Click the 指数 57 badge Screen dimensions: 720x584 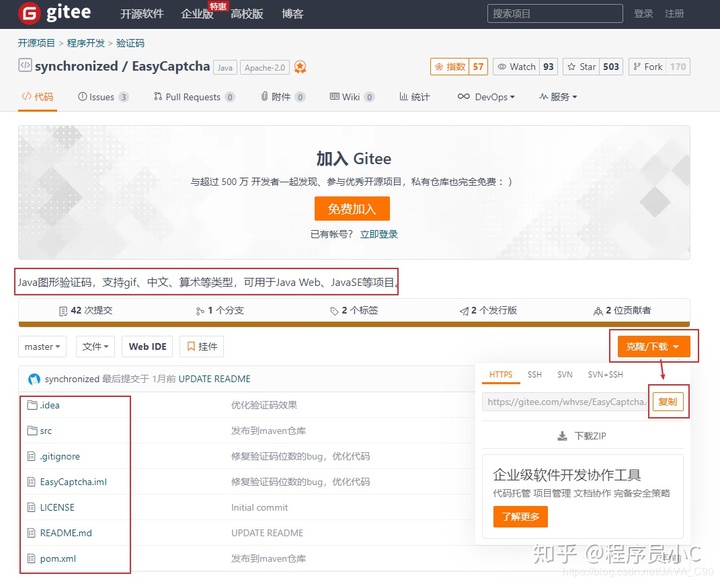[x=459, y=67]
